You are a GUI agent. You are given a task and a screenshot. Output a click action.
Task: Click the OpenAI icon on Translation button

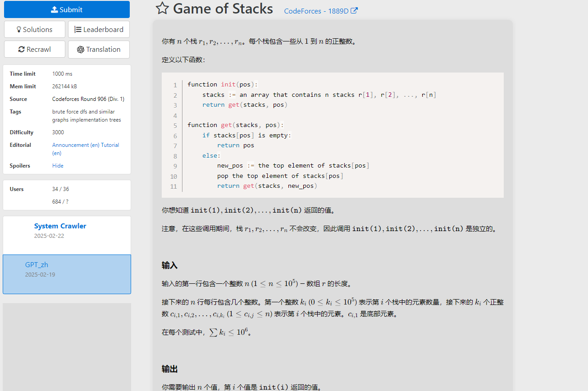coord(81,50)
